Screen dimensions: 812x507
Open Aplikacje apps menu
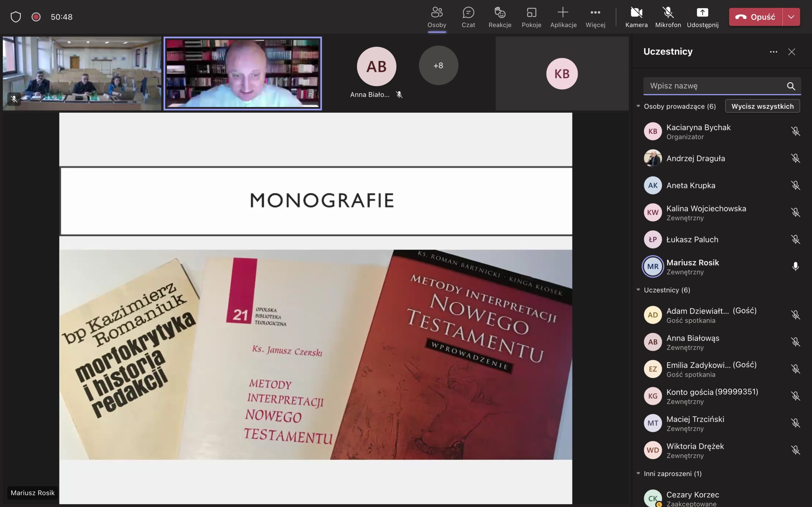click(563, 17)
